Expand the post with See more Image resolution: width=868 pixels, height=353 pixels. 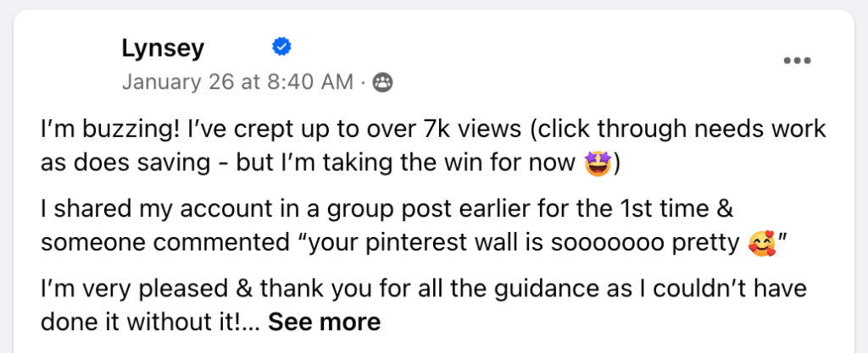[x=325, y=322]
